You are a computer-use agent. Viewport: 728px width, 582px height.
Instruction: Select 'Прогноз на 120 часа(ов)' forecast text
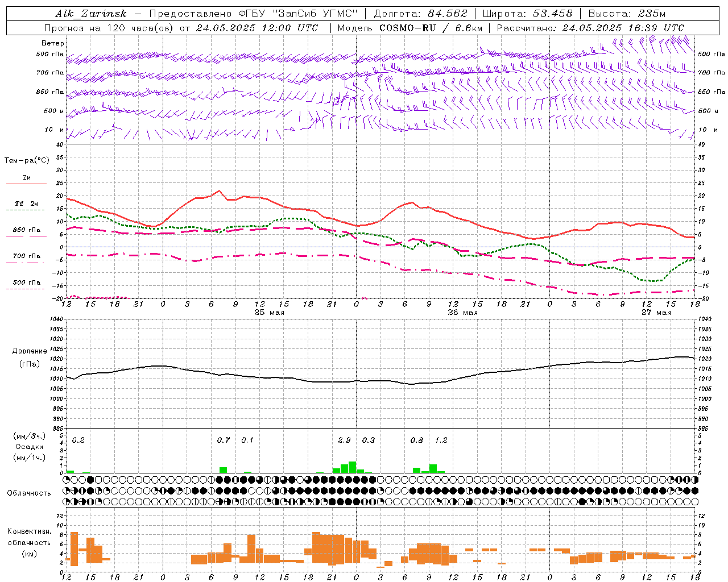109,28
